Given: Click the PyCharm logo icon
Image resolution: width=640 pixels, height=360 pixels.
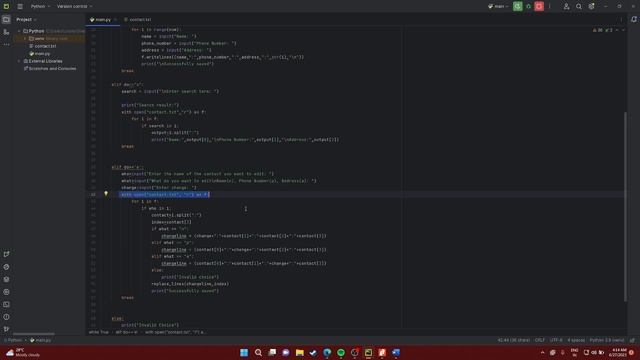Looking at the screenshot, I should (x=6, y=7).
